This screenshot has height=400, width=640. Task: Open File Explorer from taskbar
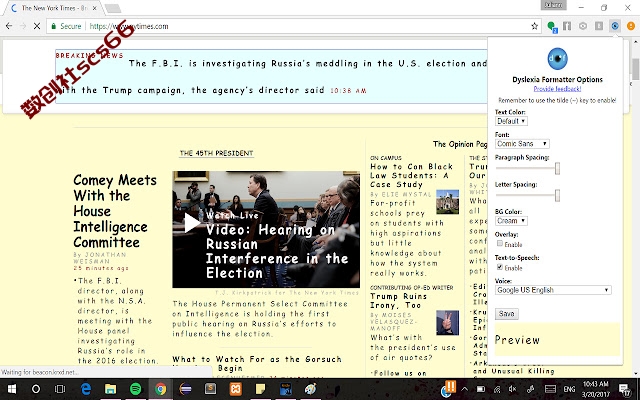pos(110,389)
